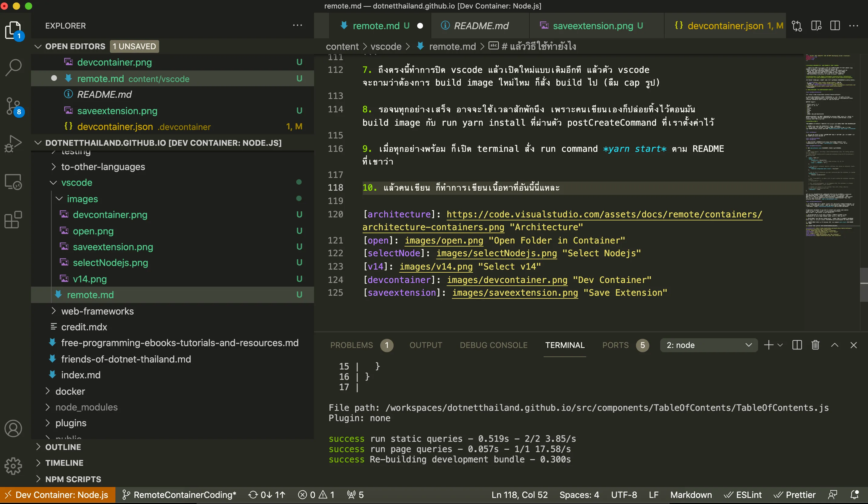Open the Search view icon
Image resolution: width=868 pixels, height=504 pixels.
[x=14, y=67]
